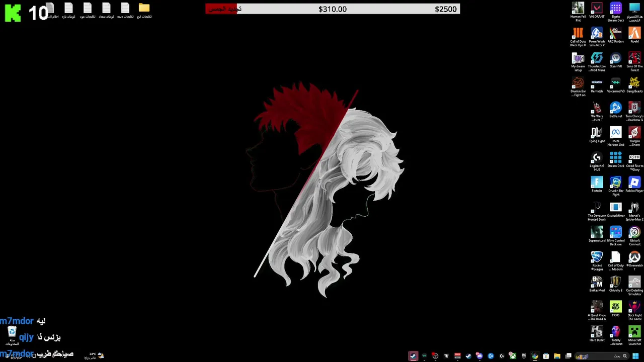Open Totally Accurate shortcut
Image resolution: width=644 pixels, height=362 pixels.
tap(616, 336)
